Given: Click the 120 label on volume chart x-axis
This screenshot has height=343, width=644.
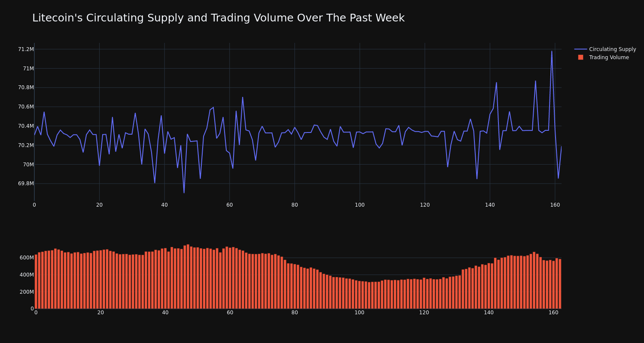Looking at the screenshot, I should tap(424, 313).
